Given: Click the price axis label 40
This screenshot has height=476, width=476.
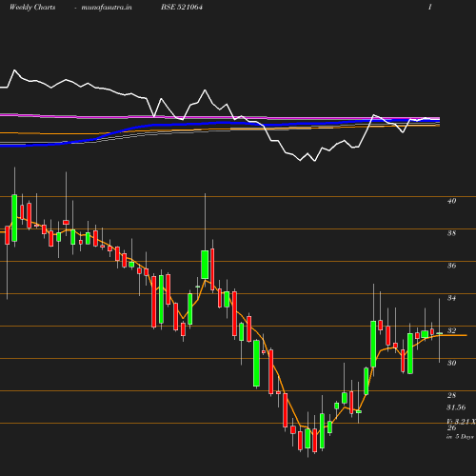Looking at the screenshot, I should 451,201.
